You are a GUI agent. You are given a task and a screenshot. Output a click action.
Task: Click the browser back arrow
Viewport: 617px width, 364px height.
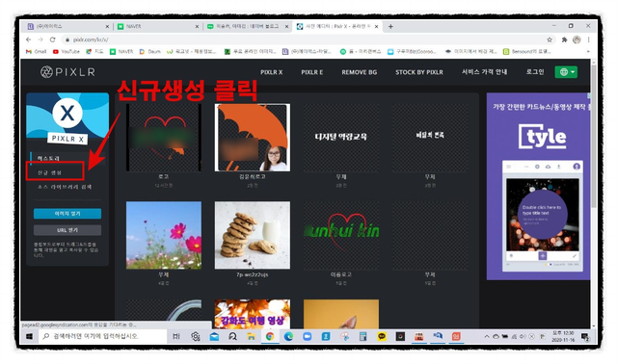(28, 39)
